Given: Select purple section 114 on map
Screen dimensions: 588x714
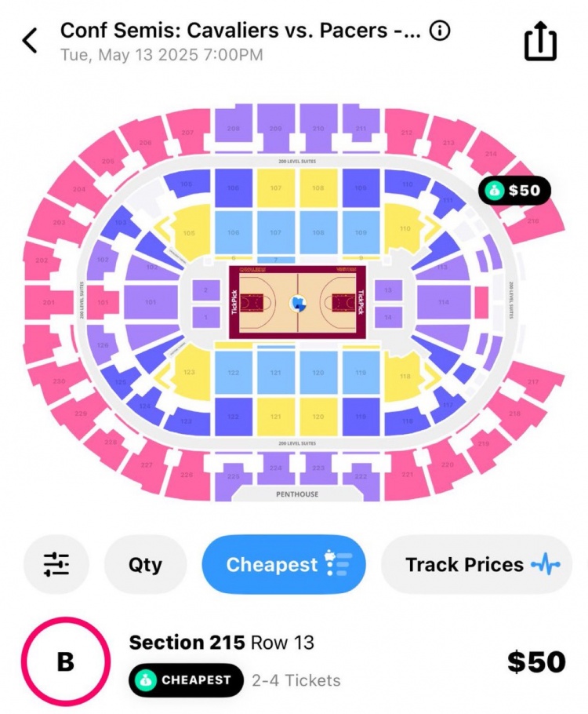Looking at the screenshot, I should point(444,302).
